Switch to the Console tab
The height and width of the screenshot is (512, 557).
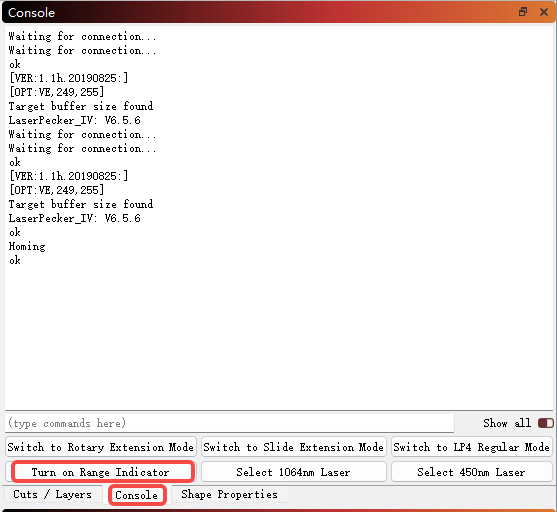(137, 495)
